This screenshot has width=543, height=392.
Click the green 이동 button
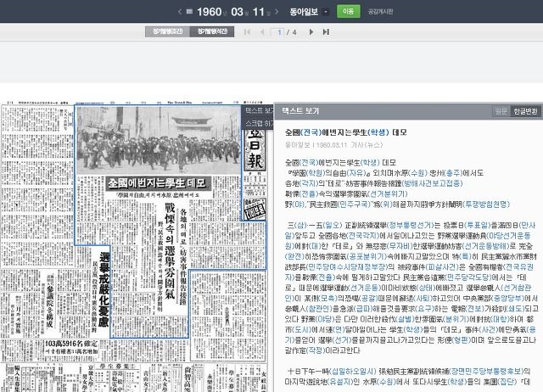(348, 11)
